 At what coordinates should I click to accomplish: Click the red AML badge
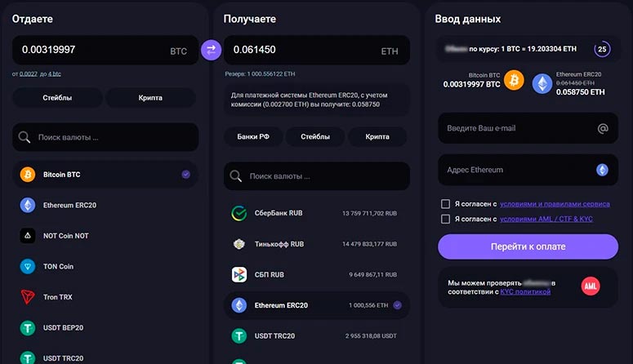pos(591,286)
